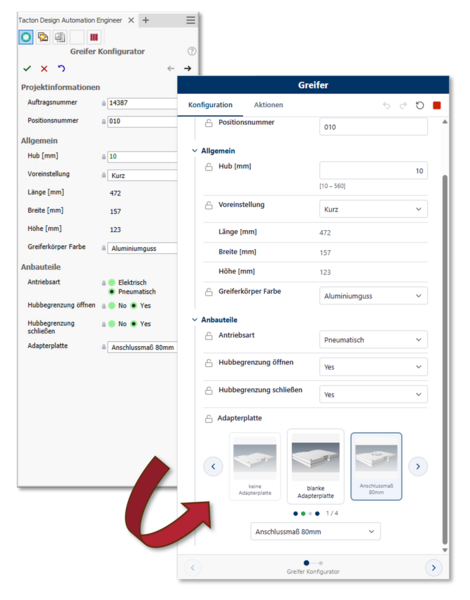Toggle lock icon next to Antriebsart in Greifer

click(x=209, y=336)
